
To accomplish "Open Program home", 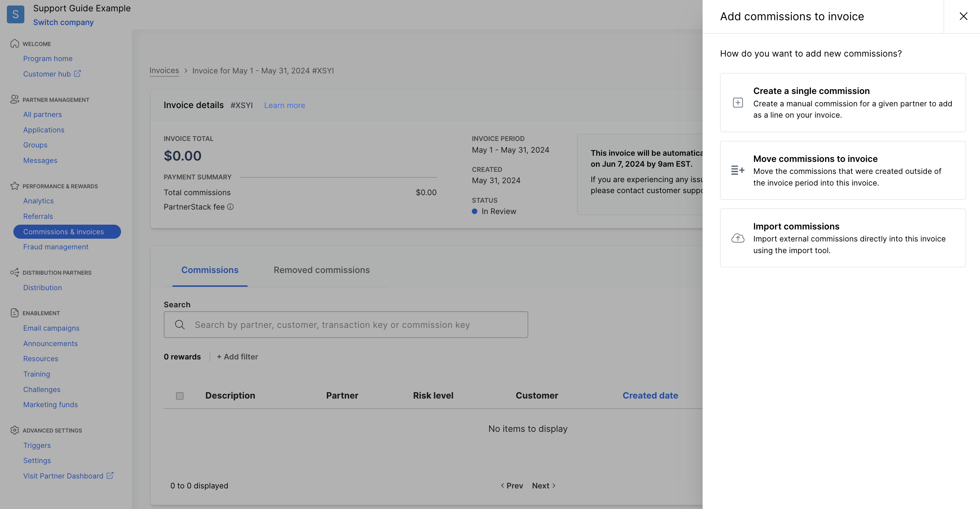I will (x=48, y=59).
